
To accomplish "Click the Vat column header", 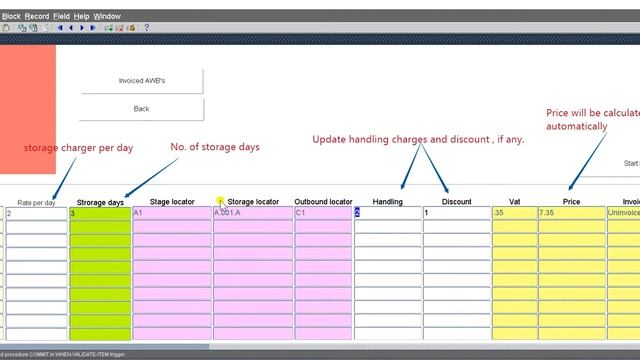I will click(514, 202).
